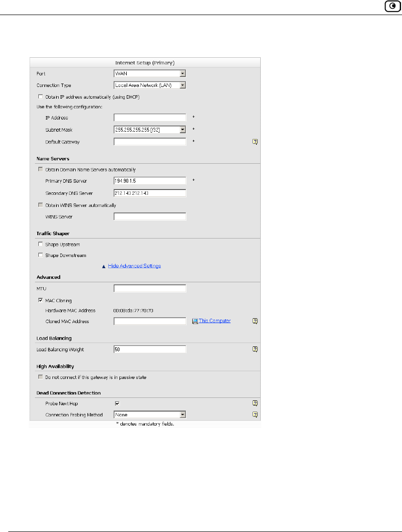Image resolution: width=402 pixels, height=532 pixels.
Task: Click the Load Balancing section heading
Action: tap(54, 338)
